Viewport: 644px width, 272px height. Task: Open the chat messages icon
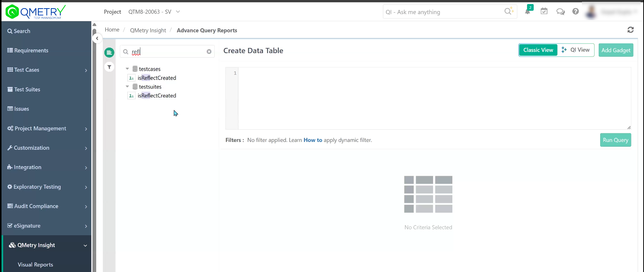[560, 12]
